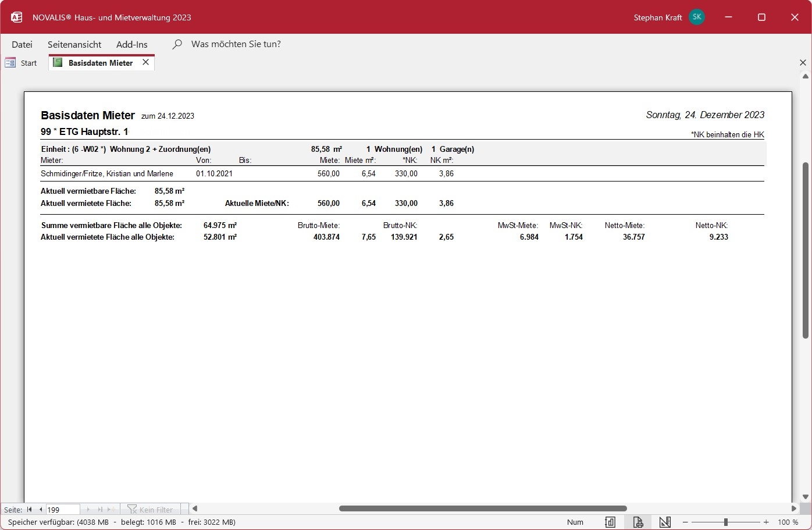This screenshot has height=530, width=812.
Task: Go to previous page arrow
Action: (x=41, y=509)
